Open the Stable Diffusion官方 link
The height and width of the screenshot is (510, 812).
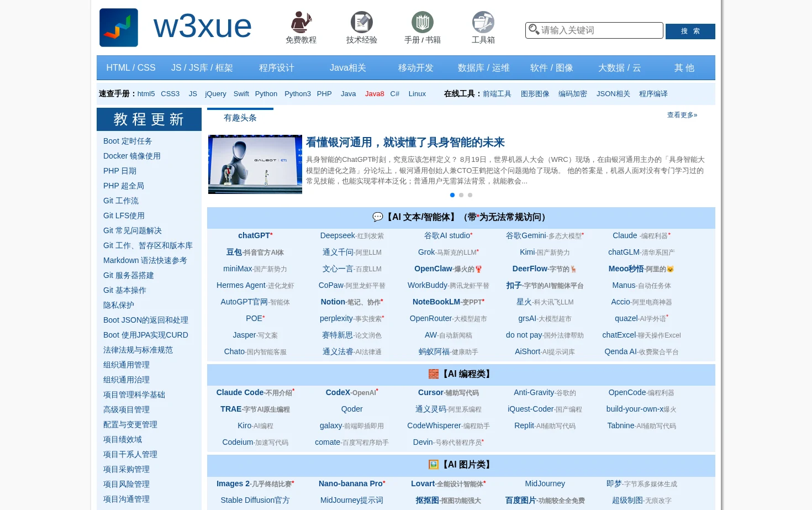[255, 501]
